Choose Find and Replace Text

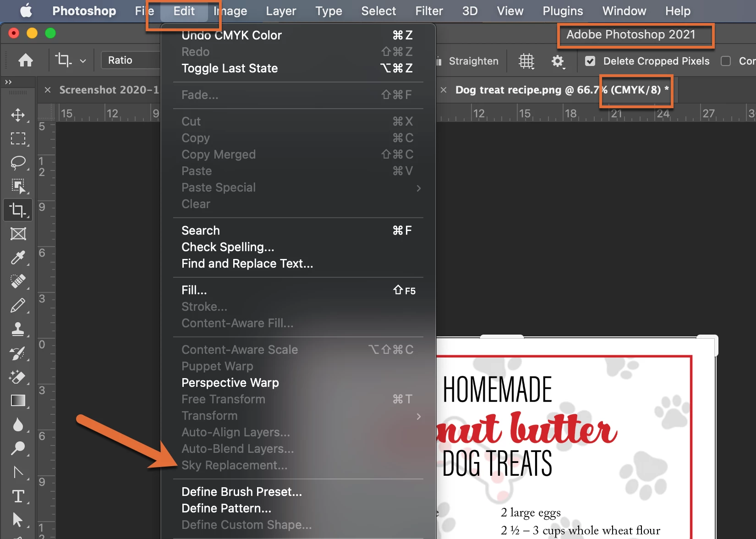pyautogui.click(x=298, y=264)
